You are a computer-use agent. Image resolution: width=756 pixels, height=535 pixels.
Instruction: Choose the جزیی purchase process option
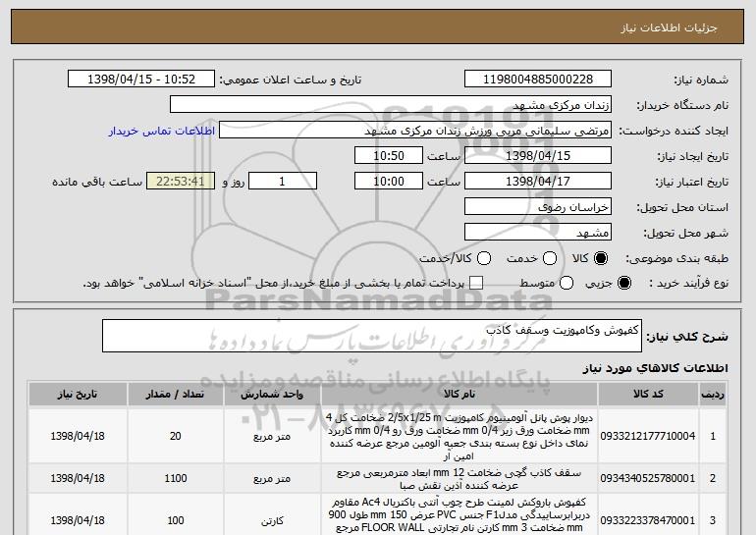click(623, 283)
